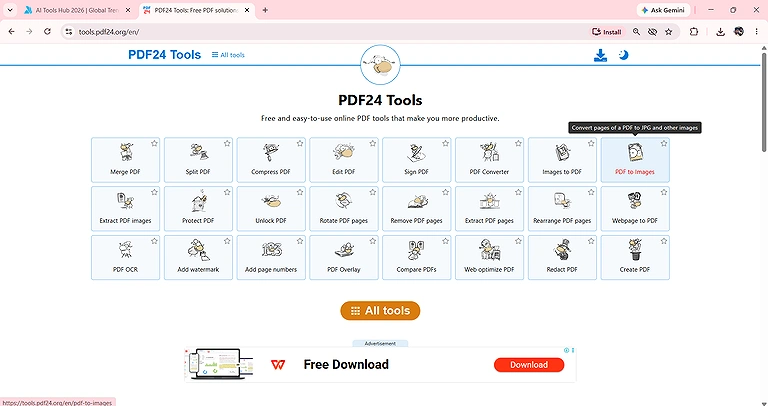Open the Remove PDF pages tool
The image size is (768, 406).
(x=417, y=209)
